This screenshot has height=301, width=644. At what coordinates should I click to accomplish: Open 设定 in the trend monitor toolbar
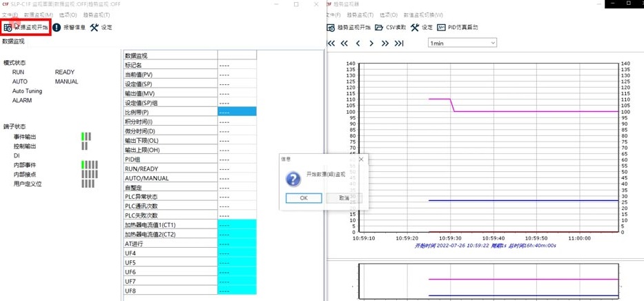(x=415, y=28)
